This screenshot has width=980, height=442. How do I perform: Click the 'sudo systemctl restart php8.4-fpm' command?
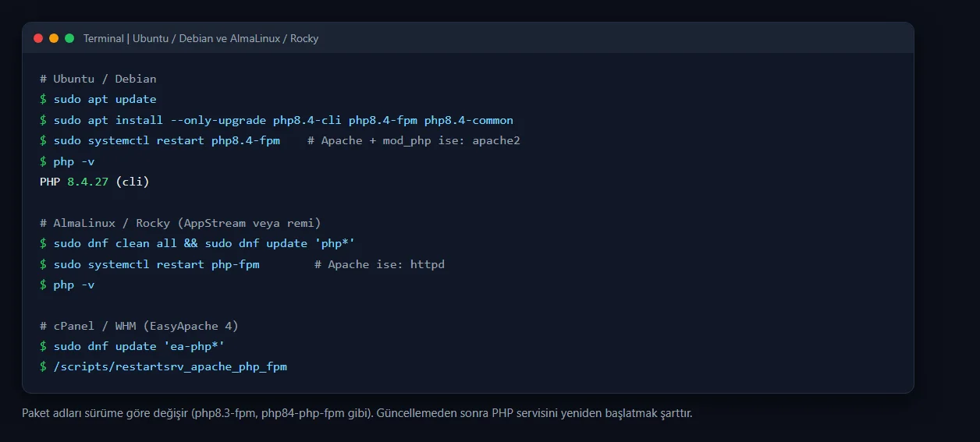(x=167, y=140)
